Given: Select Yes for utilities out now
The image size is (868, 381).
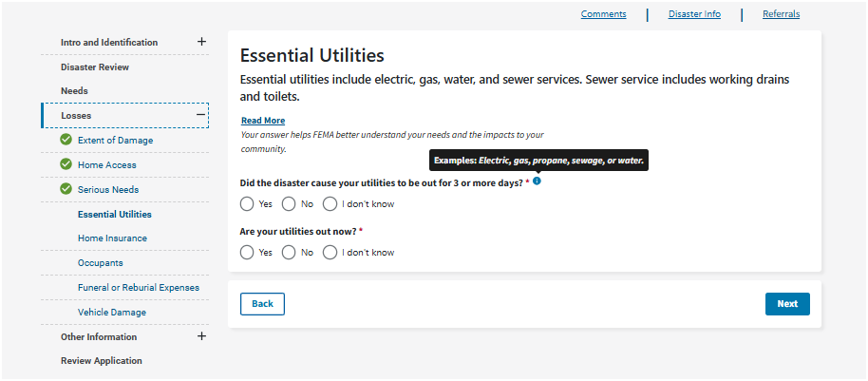Looking at the screenshot, I should (x=247, y=252).
